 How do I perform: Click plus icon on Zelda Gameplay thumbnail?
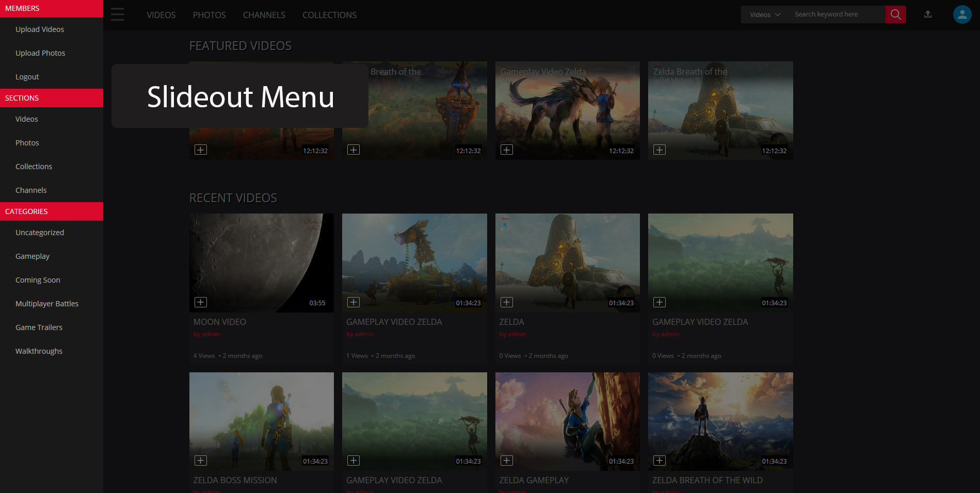507,461
